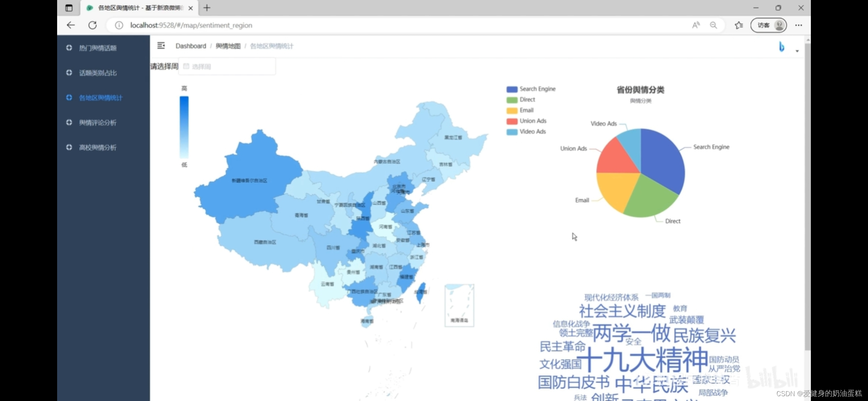868x401 pixels.
Task: Open 热门舆情话题 in the sidebar
Action: point(98,48)
